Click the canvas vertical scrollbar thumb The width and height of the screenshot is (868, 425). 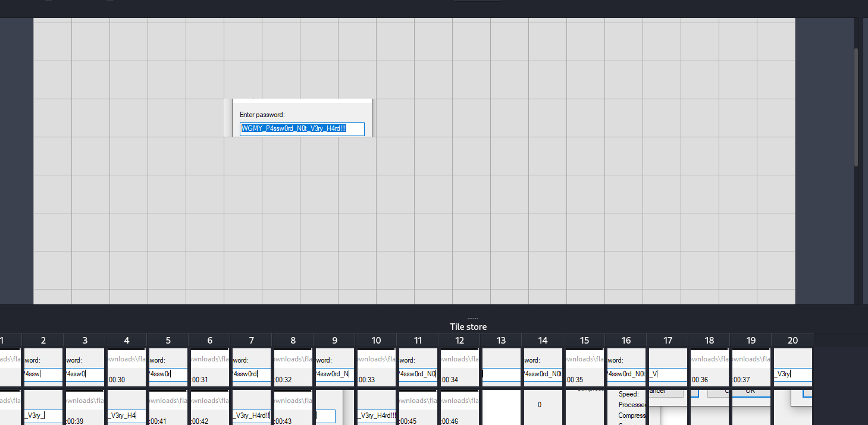856,107
